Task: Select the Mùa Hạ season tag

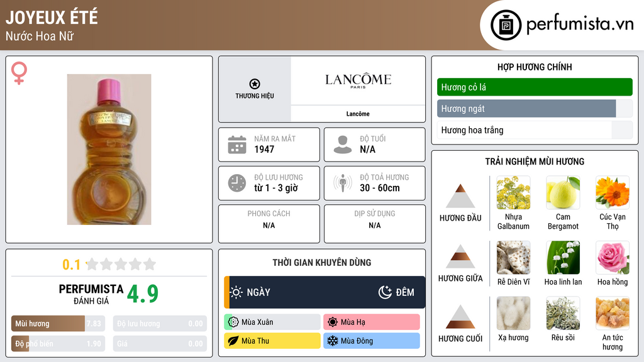Action: pyautogui.click(x=372, y=322)
